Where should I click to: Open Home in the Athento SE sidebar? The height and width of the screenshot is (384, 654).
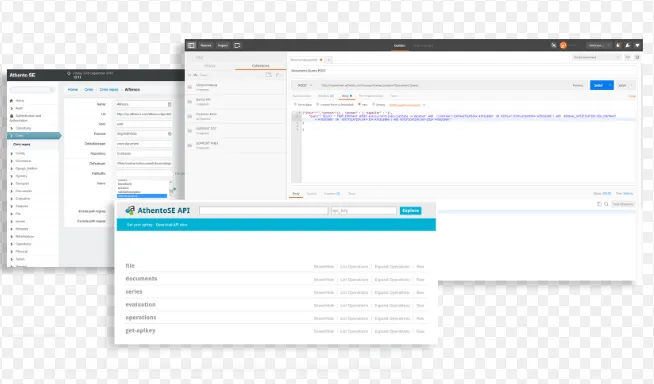[x=20, y=101]
